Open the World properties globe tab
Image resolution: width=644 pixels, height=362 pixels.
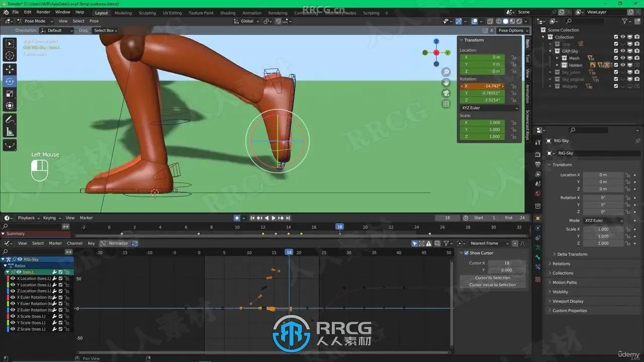coord(538,194)
